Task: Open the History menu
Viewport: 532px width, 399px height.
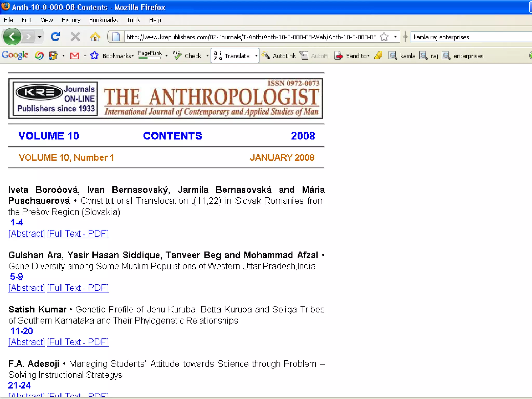Action: click(x=71, y=20)
